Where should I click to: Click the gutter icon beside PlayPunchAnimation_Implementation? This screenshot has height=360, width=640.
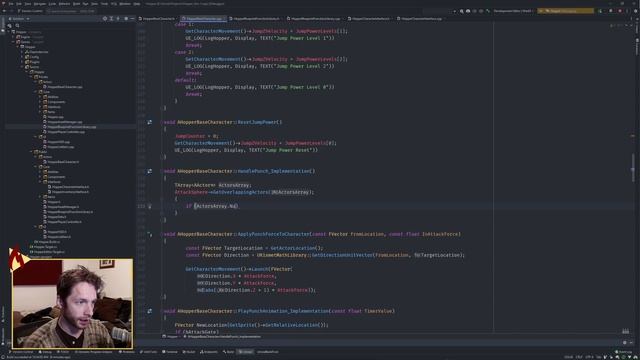(x=150, y=311)
